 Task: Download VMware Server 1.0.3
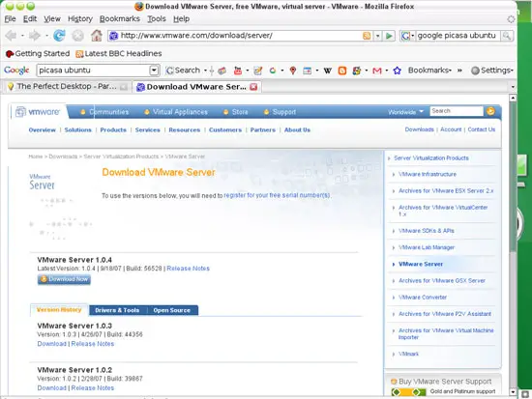click(52, 344)
